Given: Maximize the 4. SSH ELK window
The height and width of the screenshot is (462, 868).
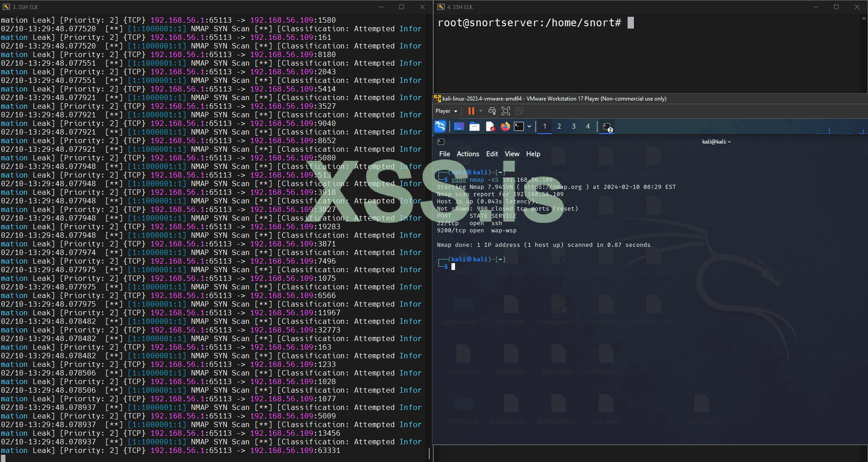Looking at the screenshot, I should [836, 7].
